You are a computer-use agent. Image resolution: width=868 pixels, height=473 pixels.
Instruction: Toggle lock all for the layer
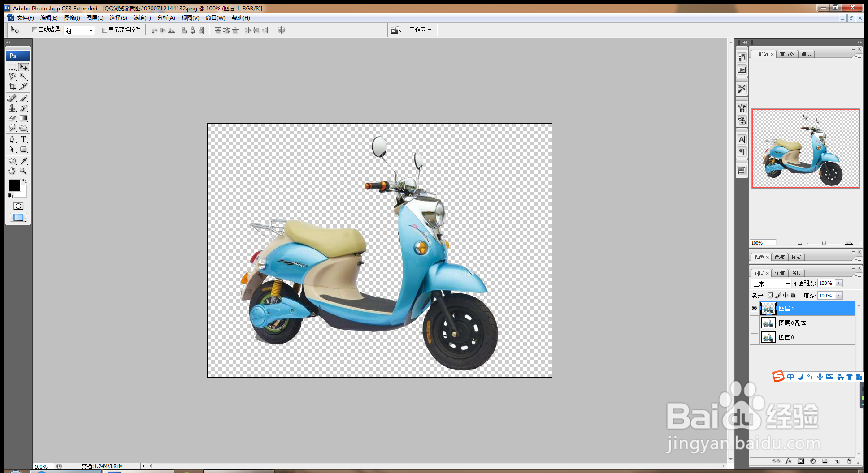793,295
